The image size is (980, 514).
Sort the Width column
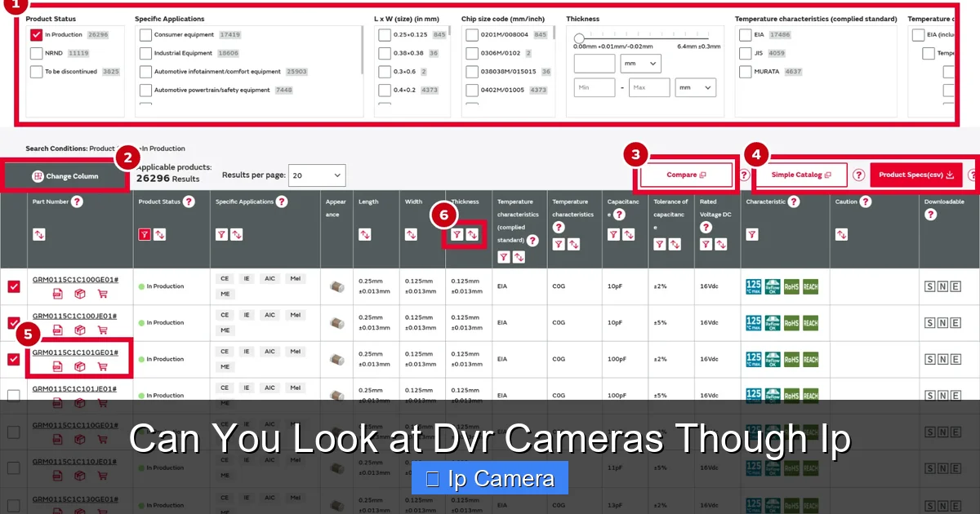412,234
